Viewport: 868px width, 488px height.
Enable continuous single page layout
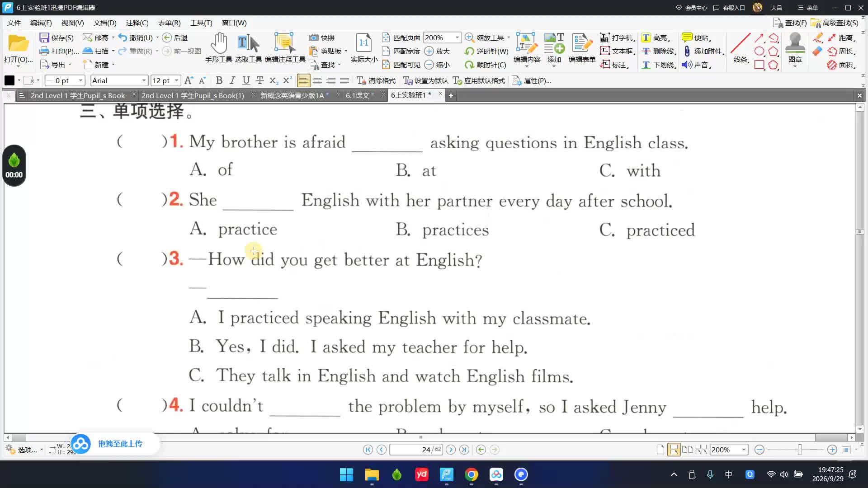(x=674, y=450)
